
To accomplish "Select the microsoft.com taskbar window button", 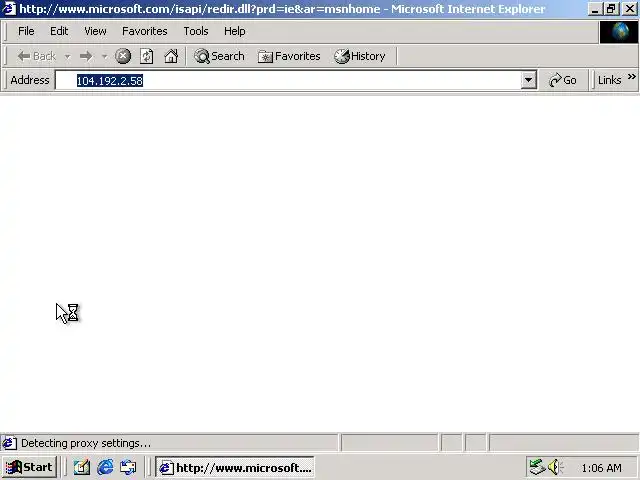I will point(235,467).
